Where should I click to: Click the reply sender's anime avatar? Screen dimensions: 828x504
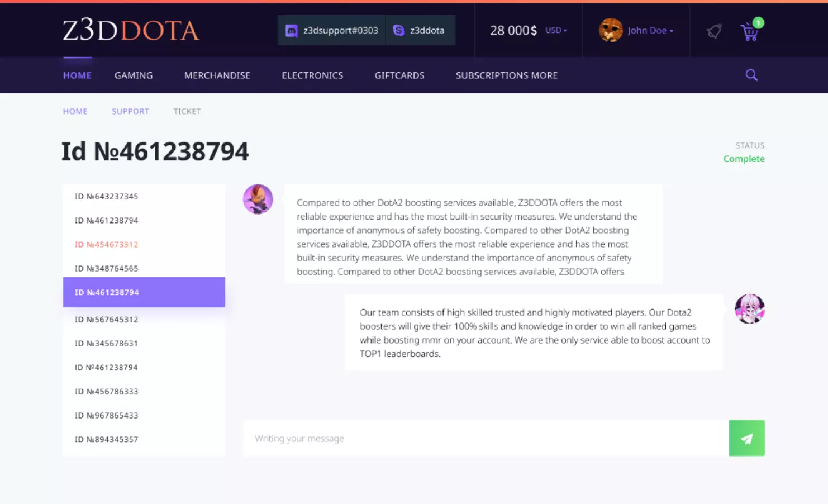pyautogui.click(x=750, y=309)
